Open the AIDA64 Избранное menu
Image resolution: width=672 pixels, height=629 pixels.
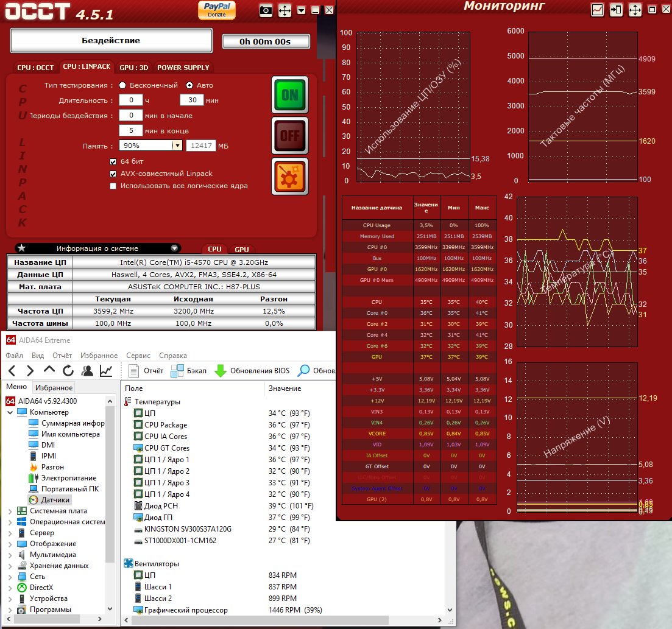[x=99, y=356]
